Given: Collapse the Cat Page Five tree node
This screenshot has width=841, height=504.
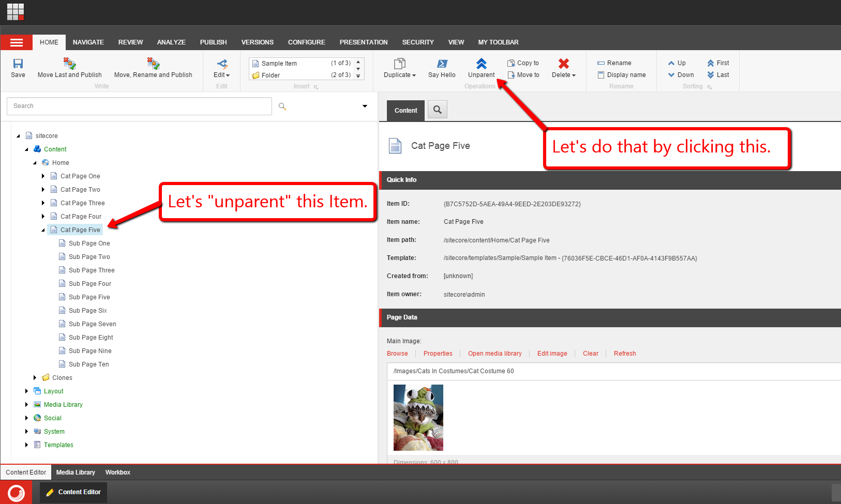Looking at the screenshot, I should [x=43, y=230].
